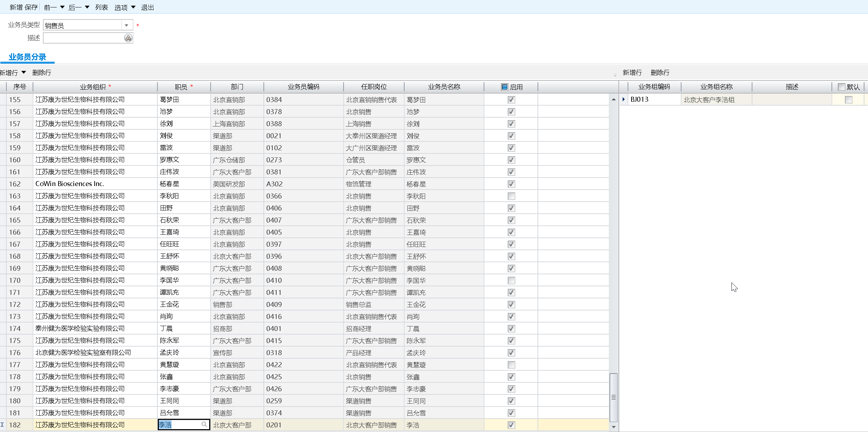Expand the left 新增行 dropdown arrow
This screenshot has width=868, height=432.
(24, 72)
